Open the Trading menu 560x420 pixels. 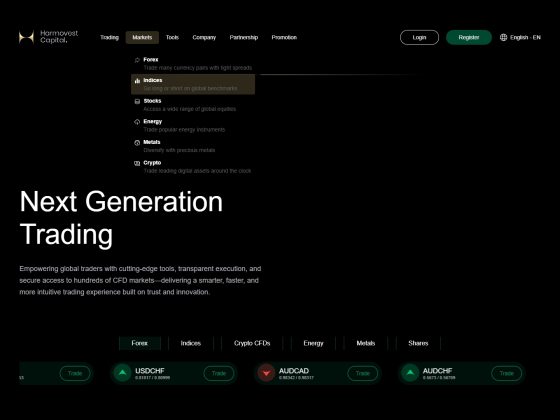click(109, 37)
